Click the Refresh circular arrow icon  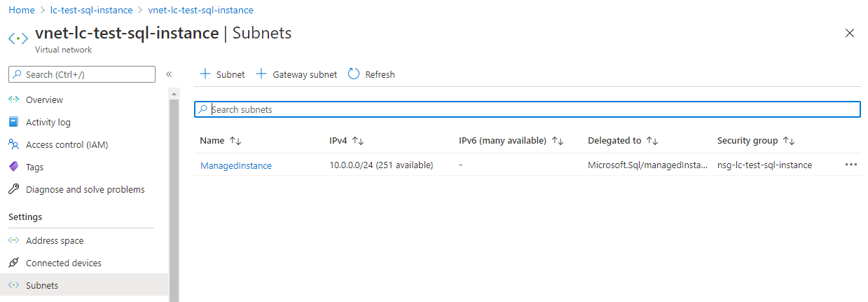354,74
